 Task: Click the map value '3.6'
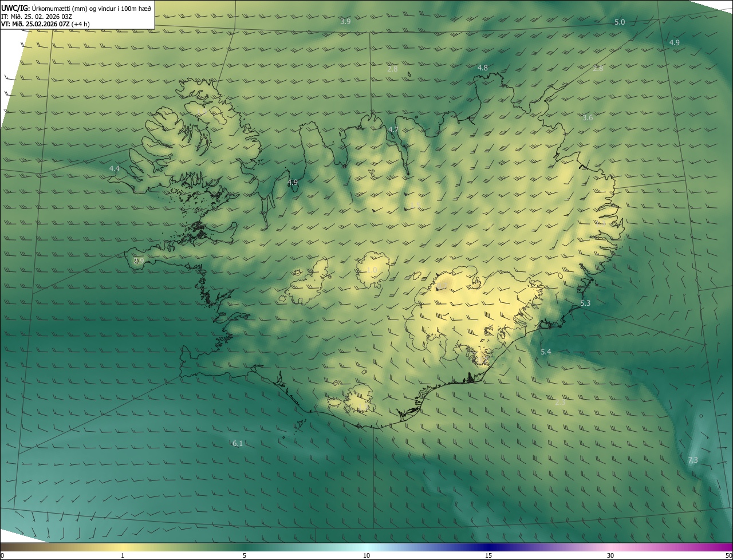588,118
